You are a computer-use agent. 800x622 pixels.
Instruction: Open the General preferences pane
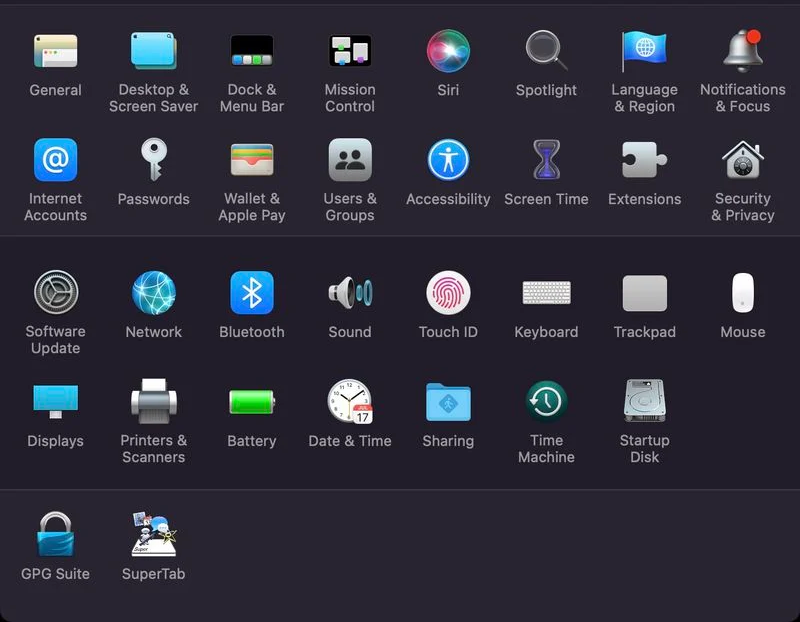pos(56,51)
